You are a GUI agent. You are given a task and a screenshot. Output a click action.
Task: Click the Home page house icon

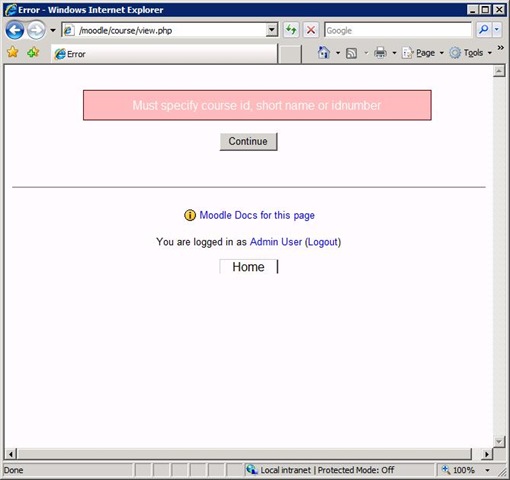tap(324, 53)
